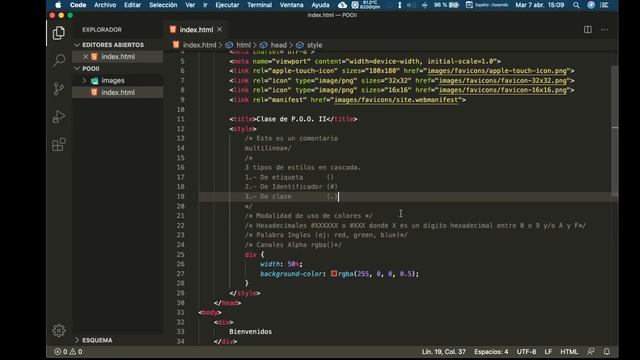
Task: Open Source Control view
Action: pos(59,89)
